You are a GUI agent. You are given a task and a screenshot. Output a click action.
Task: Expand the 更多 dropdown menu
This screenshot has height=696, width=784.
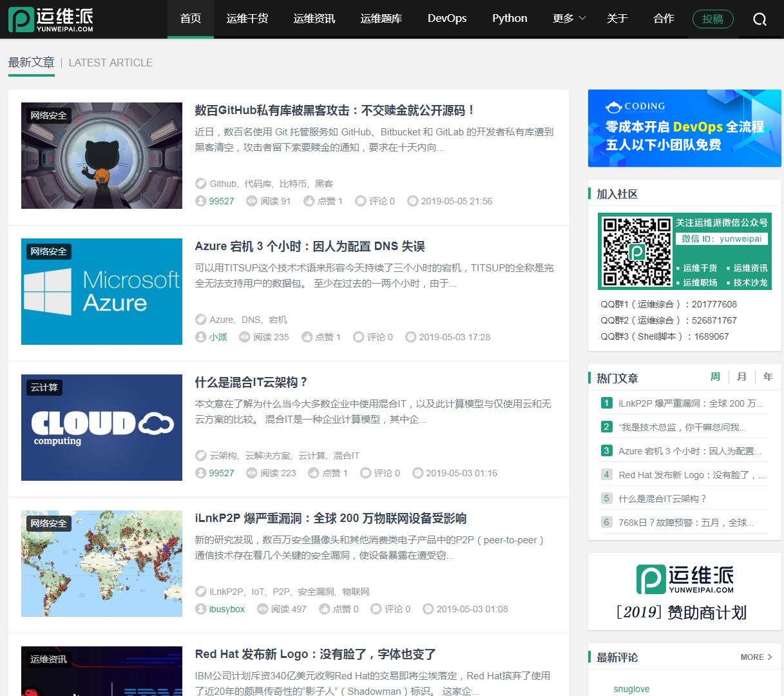(569, 19)
